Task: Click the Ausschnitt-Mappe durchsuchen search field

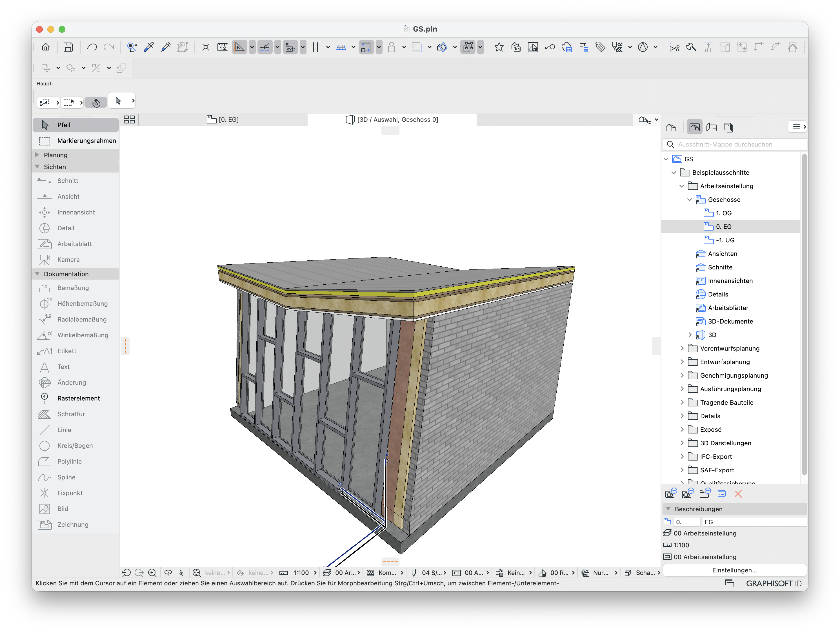Action: pyautogui.click(x=735, y=144)
